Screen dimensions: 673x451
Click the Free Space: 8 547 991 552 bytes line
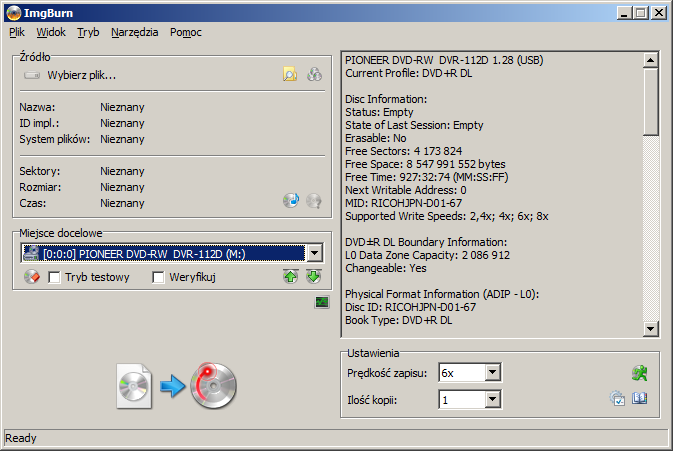[425, 164]
